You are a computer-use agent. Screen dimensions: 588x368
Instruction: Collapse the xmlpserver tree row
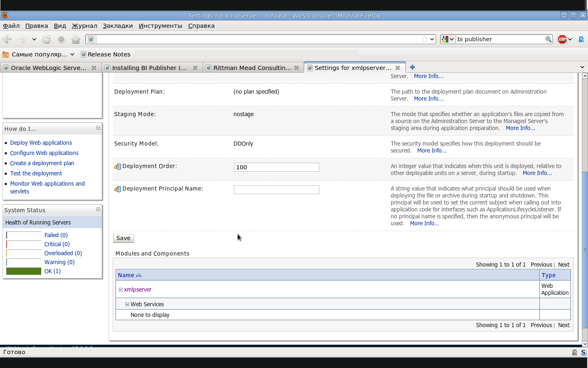pos(120,289)
